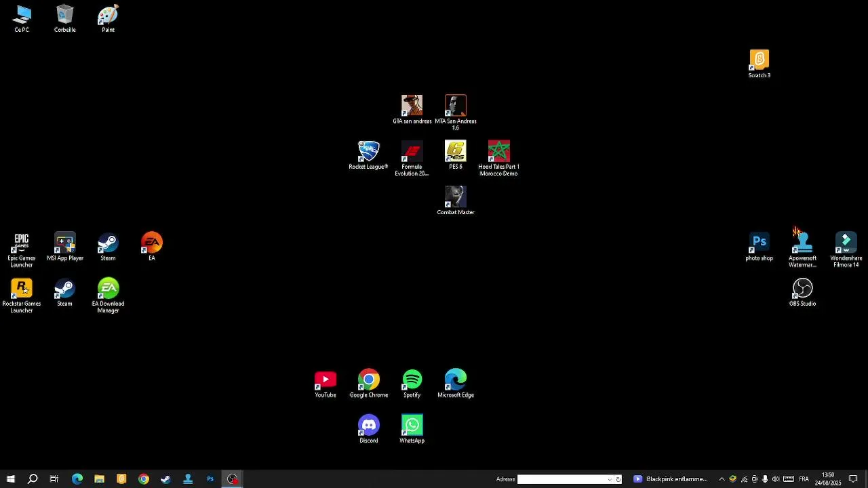868x488 pixels.
Task: Select the Paint desktop shortcut
Action: click(x=108, y=19)
